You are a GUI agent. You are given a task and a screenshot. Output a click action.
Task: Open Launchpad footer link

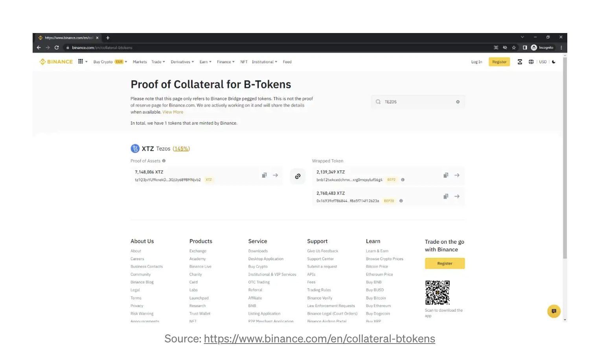(199, 298)
